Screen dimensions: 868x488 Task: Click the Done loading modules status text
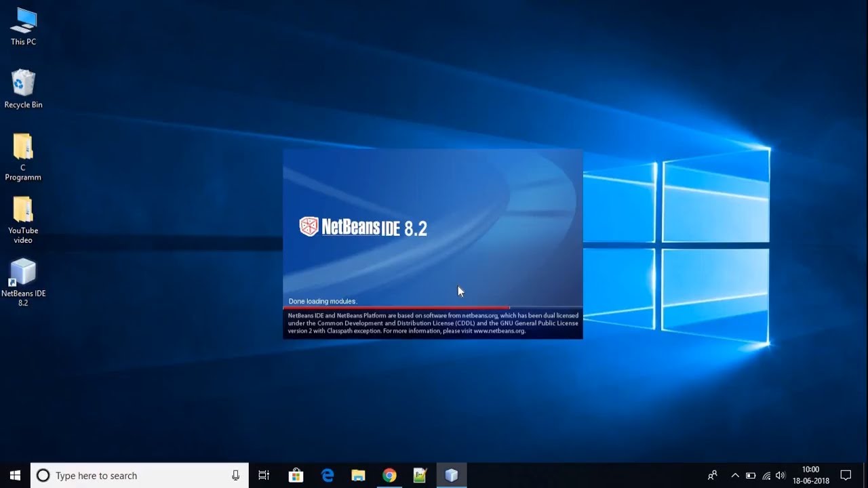323,301
